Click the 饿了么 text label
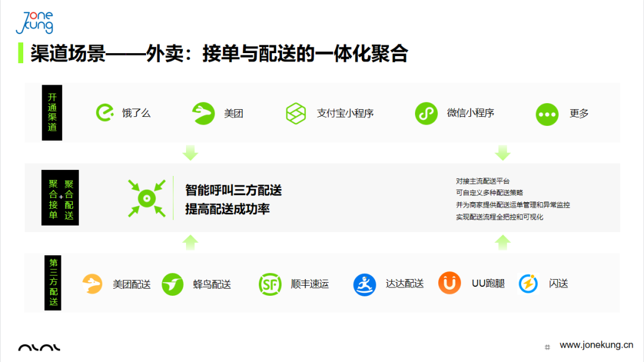This screenshot has height=362, width=644. [x=137, y=113]
